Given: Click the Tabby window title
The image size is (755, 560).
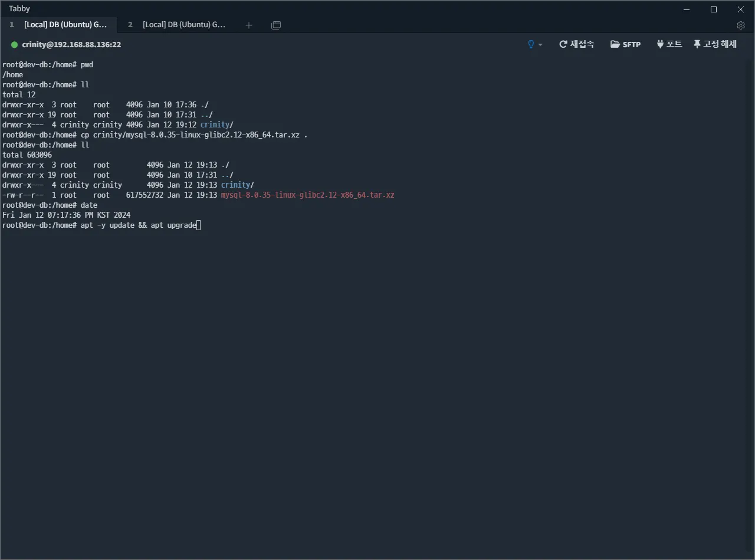Looking at the screenshot, I should pos(19,9).
